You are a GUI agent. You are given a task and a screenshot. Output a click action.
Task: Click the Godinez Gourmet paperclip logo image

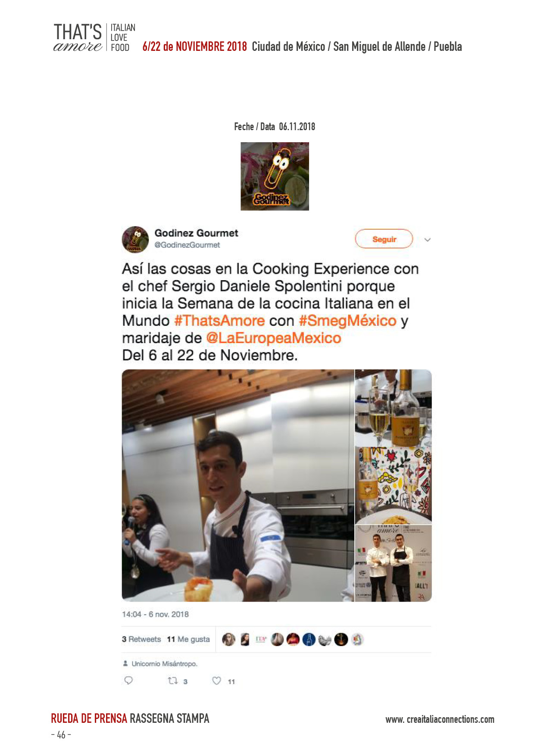pyautogui.click(x=275, y=176)
